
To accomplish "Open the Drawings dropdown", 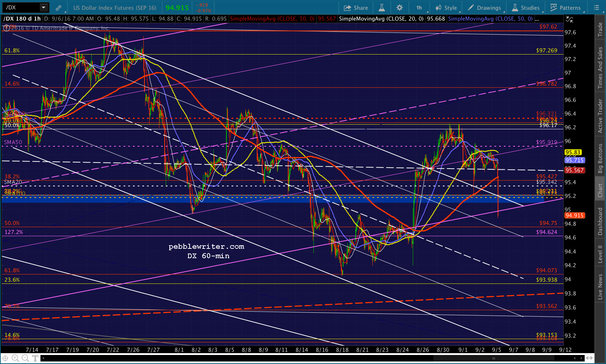I will tap(485, 8).
